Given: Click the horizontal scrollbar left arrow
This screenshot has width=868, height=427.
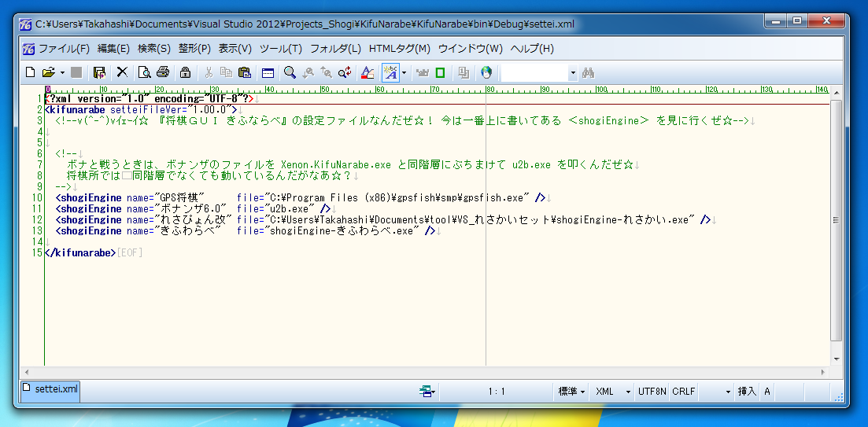Looking at the screenshot, I should click(26, 372).
